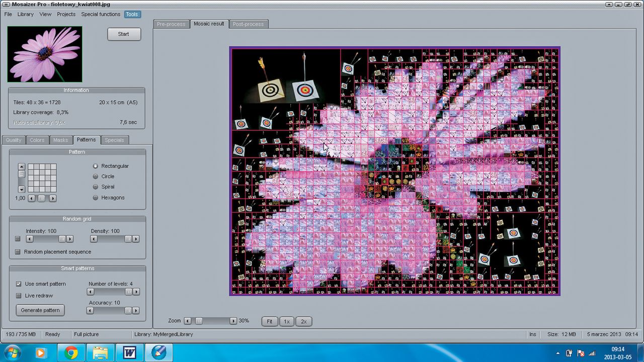Viewport: 644px width, 362px height.
Task: Increase Accuracy using its right arrow
Action: click(136, 311)
